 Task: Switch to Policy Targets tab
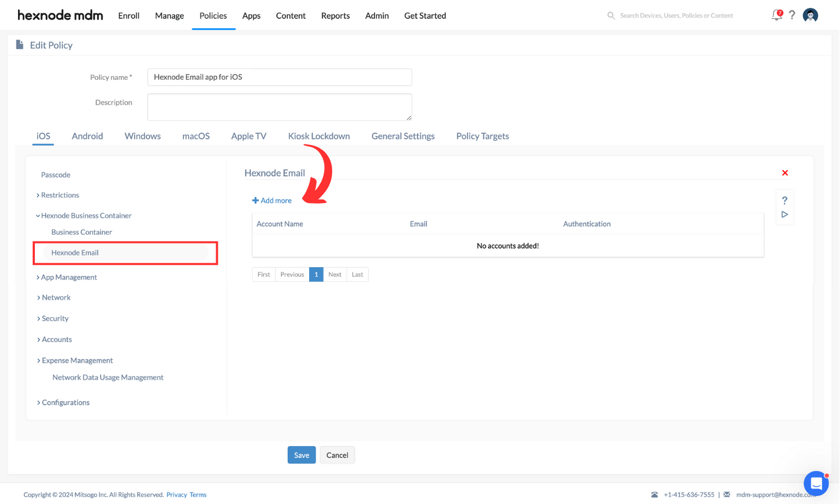[x=482, y=136]
